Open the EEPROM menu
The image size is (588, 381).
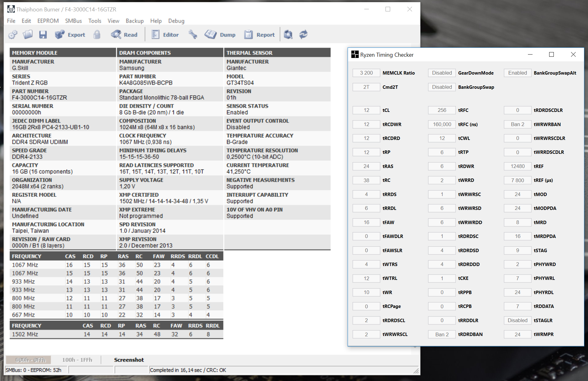[x=48, y=21]
